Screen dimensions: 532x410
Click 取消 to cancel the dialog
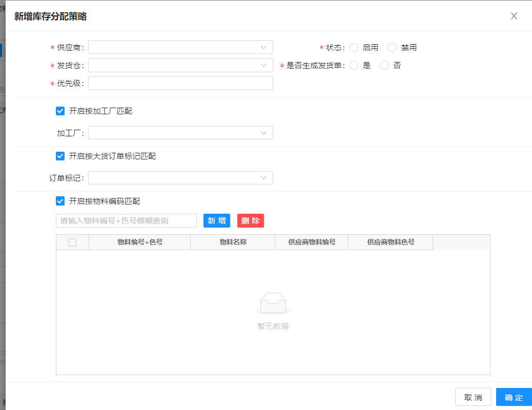tap(473, 398)
